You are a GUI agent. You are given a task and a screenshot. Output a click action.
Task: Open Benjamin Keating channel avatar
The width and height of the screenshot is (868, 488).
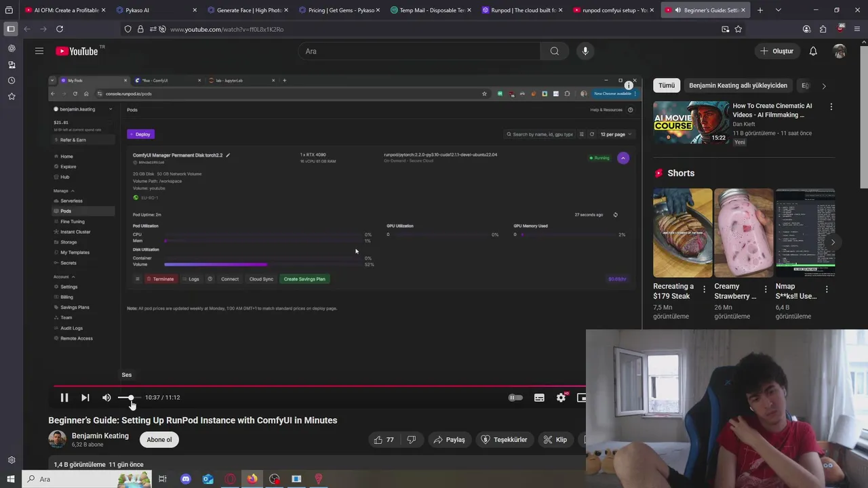(x=57, y=440)
